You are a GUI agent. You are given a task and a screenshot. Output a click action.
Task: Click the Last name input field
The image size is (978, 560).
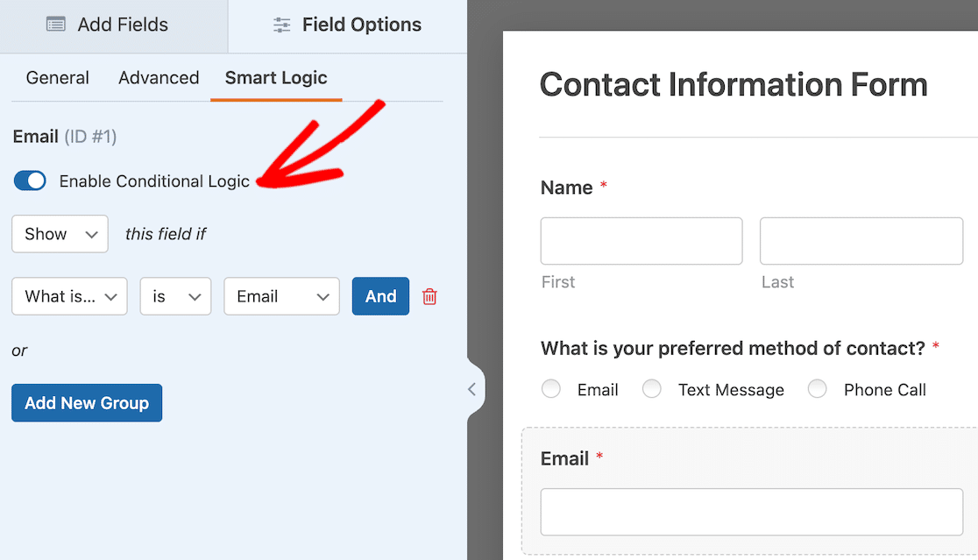861,241
